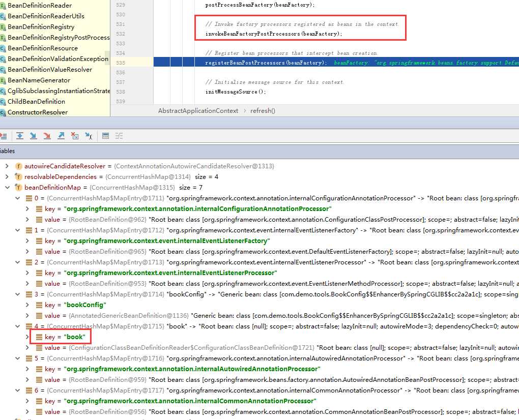Click the class icon beside BeanDefinitionReaderUtils
The height and width of the screenshot is (420, 519).
(3, 16)
